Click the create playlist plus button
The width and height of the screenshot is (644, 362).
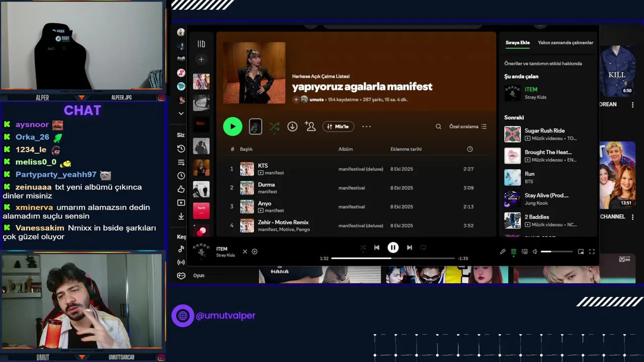pyautogui.click(x=201, y=59)
